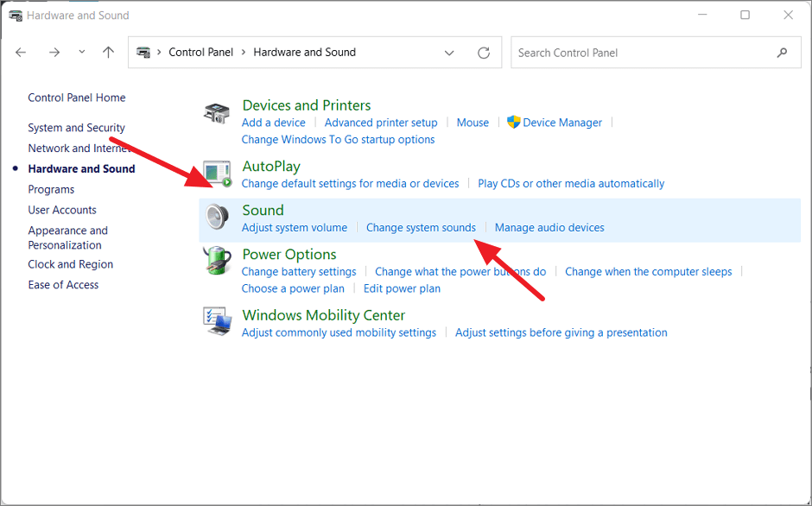Click Adjust system volume
This screenshot has width=812, height=506.
click(x=295, y=227)
